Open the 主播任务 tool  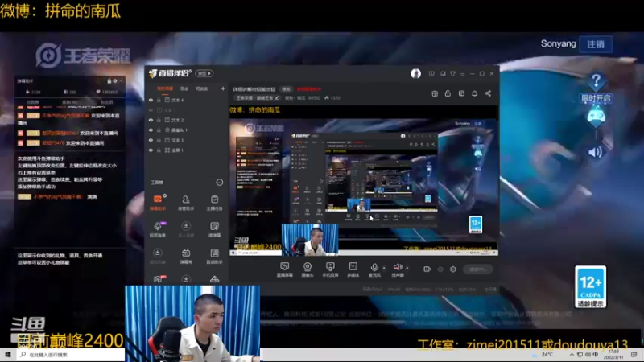(x=214, y=203)
